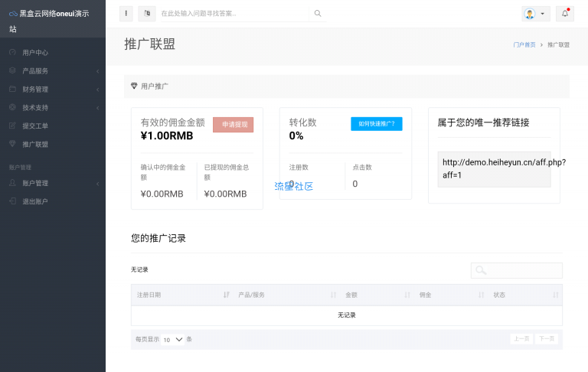
Task: Open the user avatar dropdown
Action: click(534, 14)
